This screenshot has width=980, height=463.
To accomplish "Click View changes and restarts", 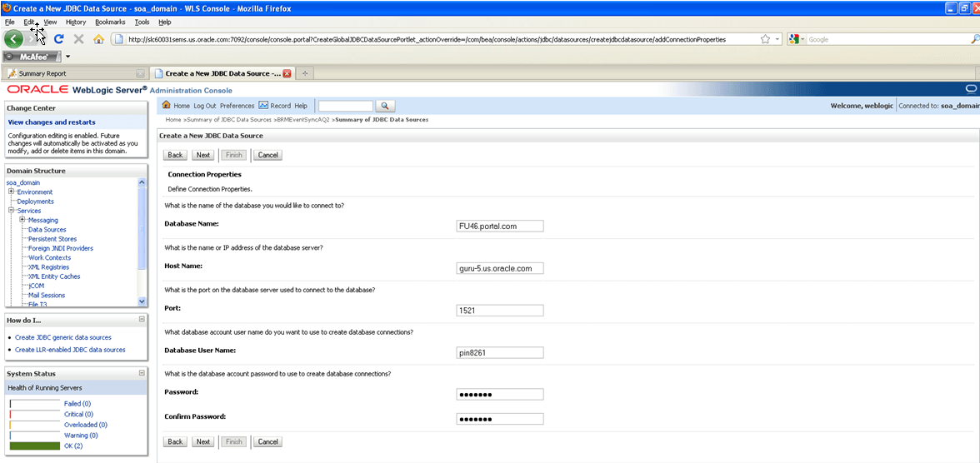I will (52, 122).
